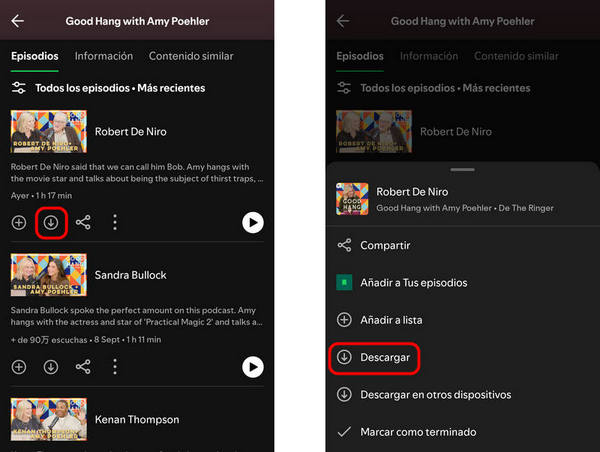Viewport: 600px width, 452px height.
Task: Click the bottom sheet drag handle
Action: (x=463, y=170)
